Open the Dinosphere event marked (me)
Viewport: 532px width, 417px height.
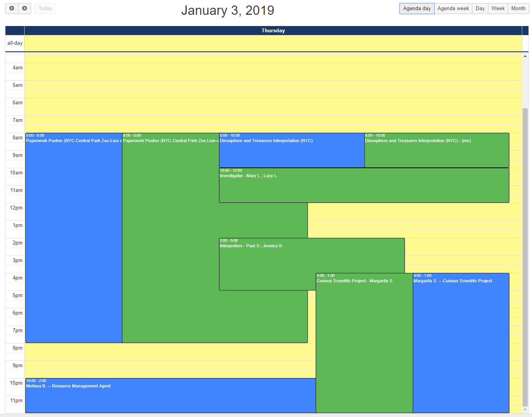point(437,152)
